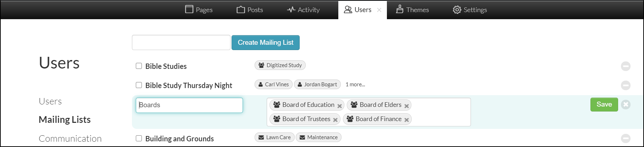Remove Board of Trustees tag
The width and height of the screenshot is (644, 147).
click(335, 120)
